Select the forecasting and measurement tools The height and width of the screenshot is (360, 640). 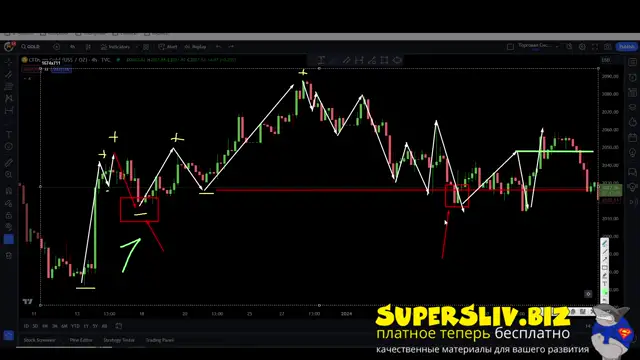pos(9,111)
